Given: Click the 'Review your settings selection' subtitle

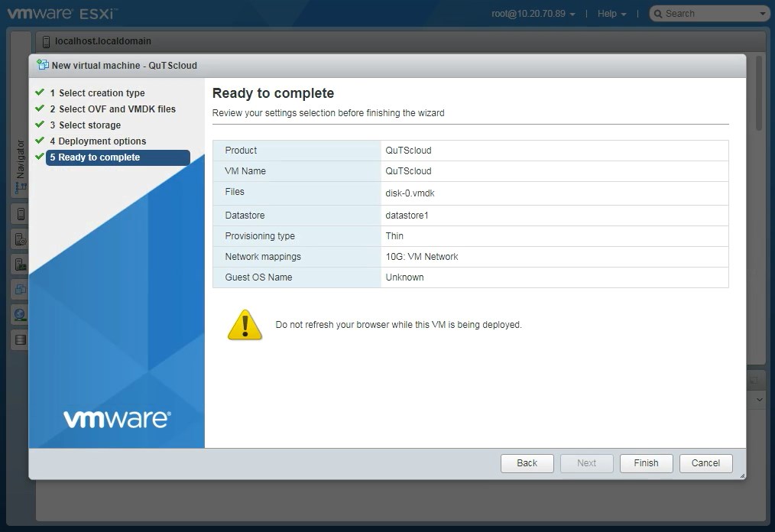Looking at the screenshot, I should (328, 112).
